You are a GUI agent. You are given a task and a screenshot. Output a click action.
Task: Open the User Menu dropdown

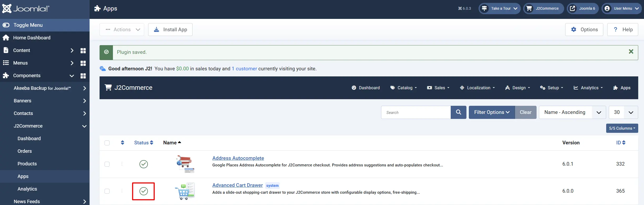(x=621, y=8)
